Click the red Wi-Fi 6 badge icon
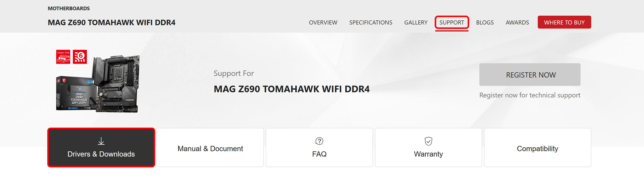Image resolution: width=644 pixels, height=186 pixels. click(x=80, y=57)
